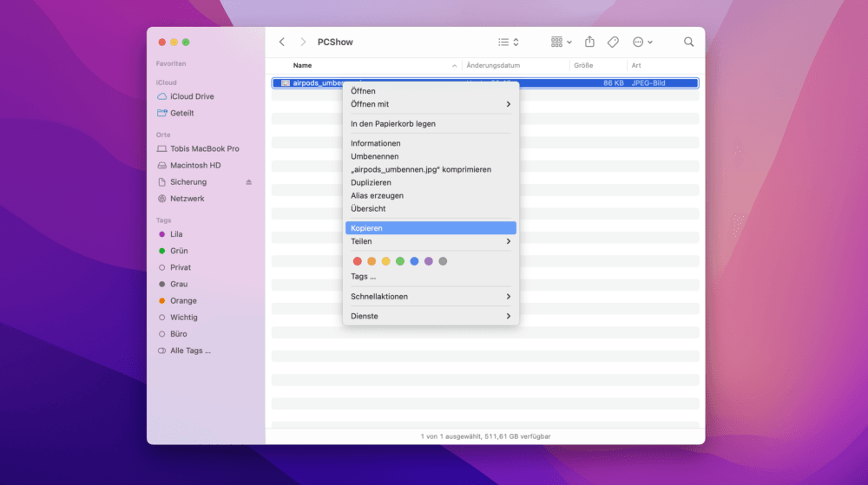868x485 pixels.
Task: Click the tag editing toolbar icon
Action: coord(613,42)
